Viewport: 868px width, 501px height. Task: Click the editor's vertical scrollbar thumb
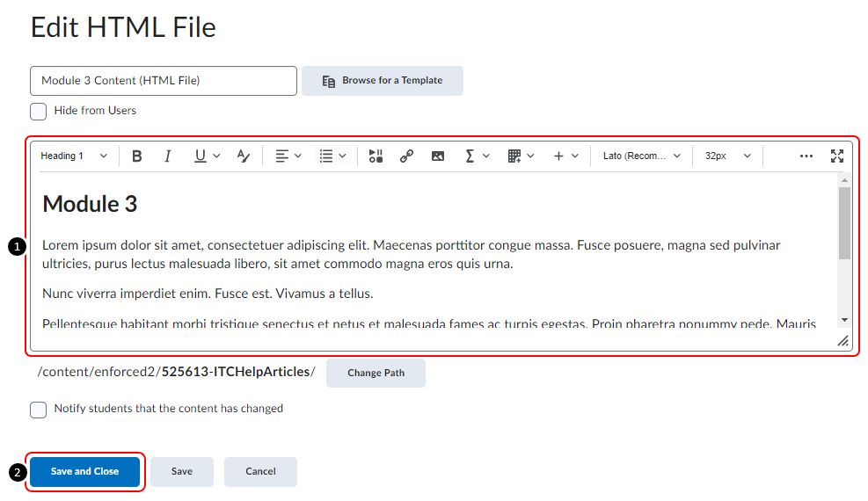(x=844, y=222)
